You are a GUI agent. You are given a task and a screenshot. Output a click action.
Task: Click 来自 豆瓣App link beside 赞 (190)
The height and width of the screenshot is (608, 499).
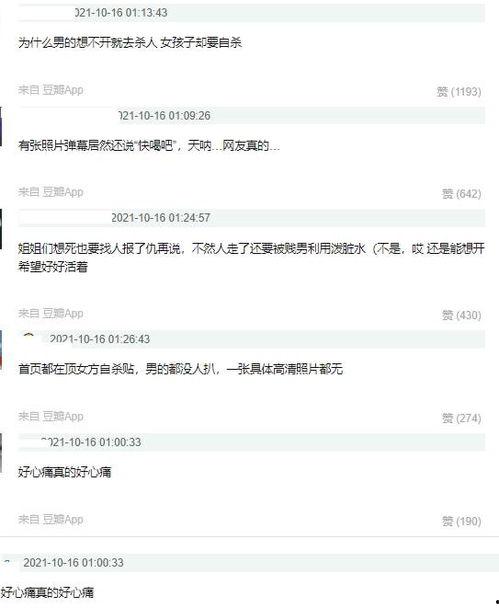coord(51,520)
